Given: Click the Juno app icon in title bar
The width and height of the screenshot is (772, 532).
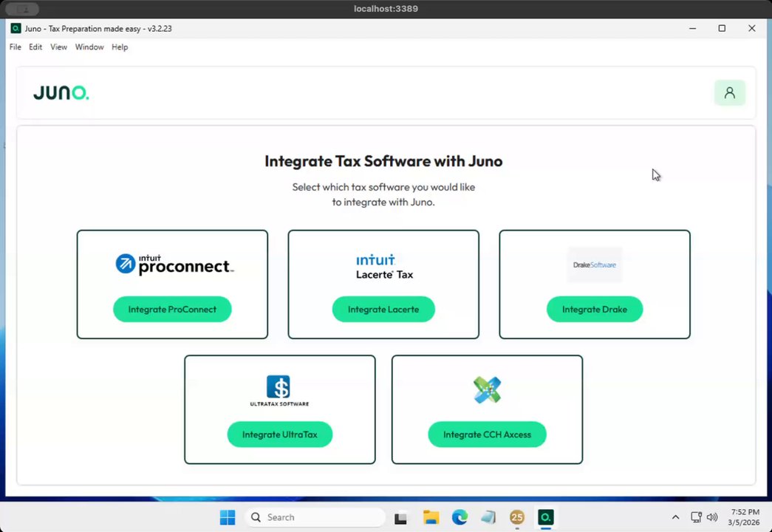Looking at the screenshot, I should tap(16, 29).
